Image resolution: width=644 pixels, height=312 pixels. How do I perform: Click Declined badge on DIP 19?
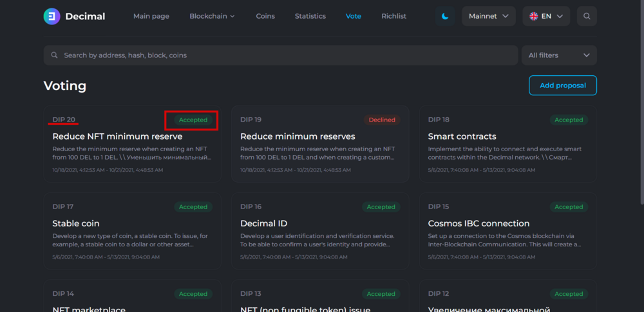pyautogui.click(x=382, y=120)
